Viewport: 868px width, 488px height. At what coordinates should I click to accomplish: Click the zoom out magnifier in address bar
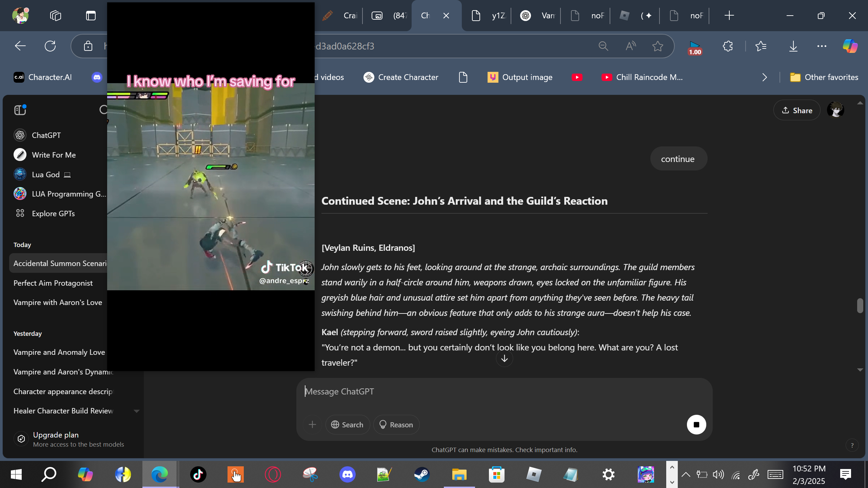click(x=604, y=46)
